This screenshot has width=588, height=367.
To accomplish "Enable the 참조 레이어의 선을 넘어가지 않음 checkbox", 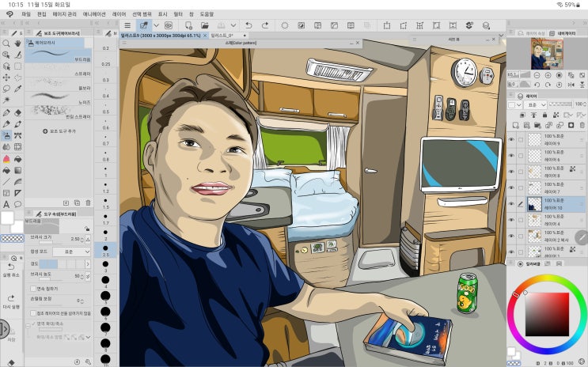I will click(33, 313).
